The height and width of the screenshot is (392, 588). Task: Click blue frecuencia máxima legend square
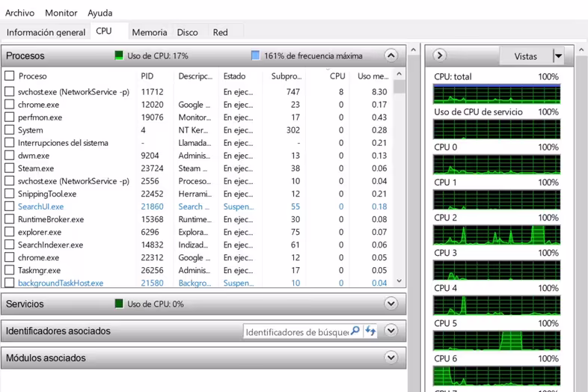(255, 55)
